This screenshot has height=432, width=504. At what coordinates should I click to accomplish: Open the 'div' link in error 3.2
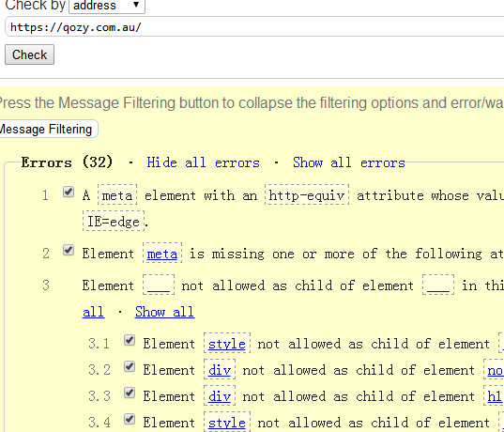(220, 370)
